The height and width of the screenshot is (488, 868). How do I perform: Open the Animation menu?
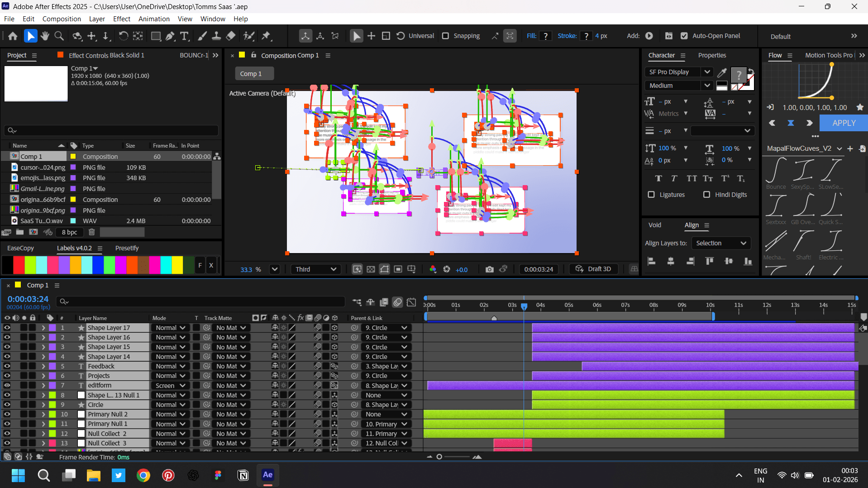coord(154,19)
